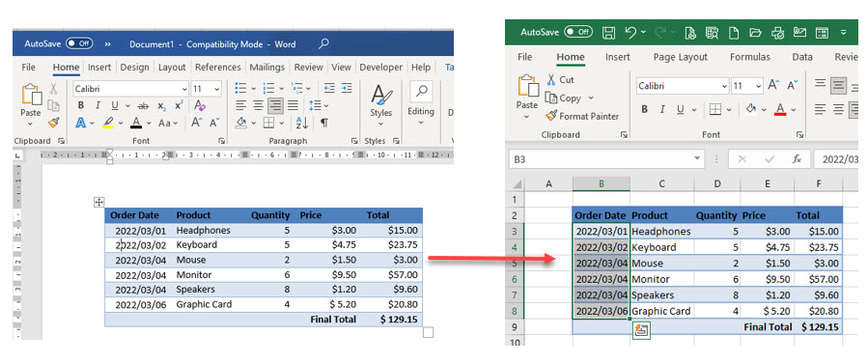Open search magnifier in Word title bar

pyautogui.click(x=323, y=43)
